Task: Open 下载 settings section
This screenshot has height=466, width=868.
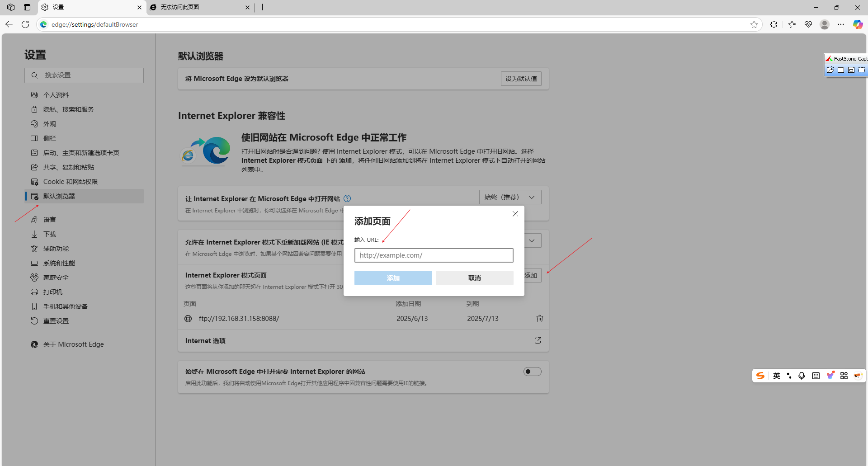Action: pyautogui.click(x=84, y=234)
